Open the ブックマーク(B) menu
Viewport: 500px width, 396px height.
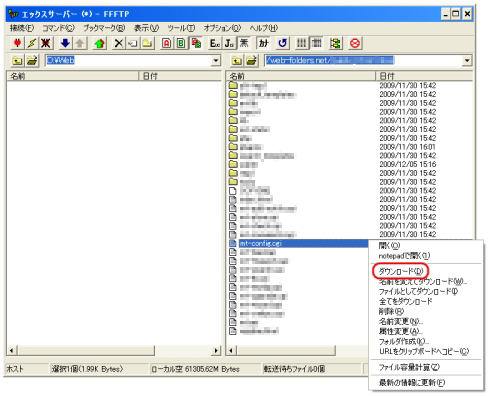click(x=104, y=28)
